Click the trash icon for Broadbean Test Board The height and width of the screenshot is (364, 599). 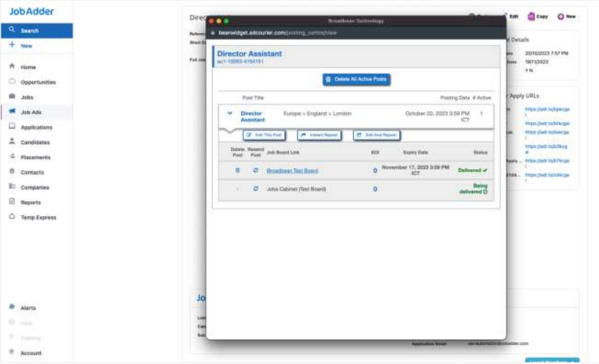click(x=237, y=171)
